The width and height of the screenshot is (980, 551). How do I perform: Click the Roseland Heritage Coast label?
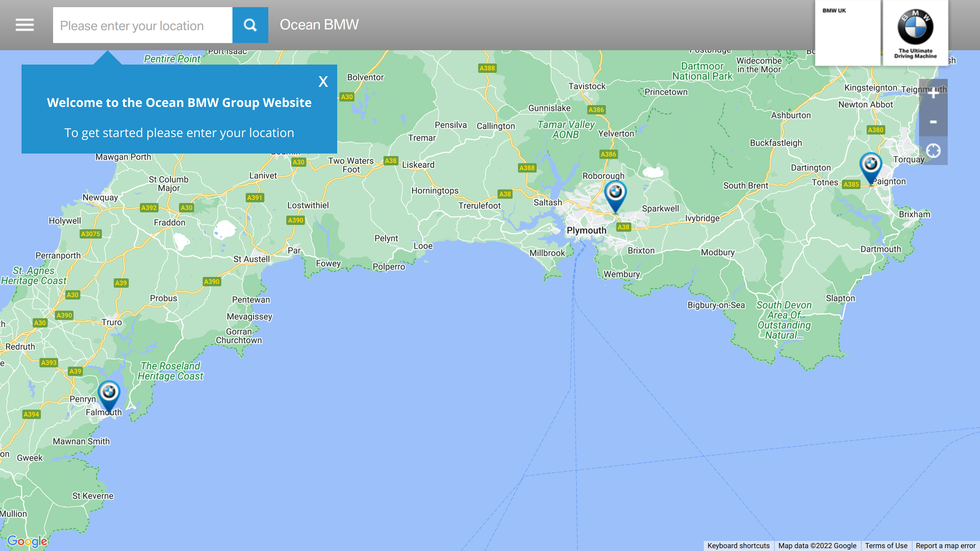(170, 371)
